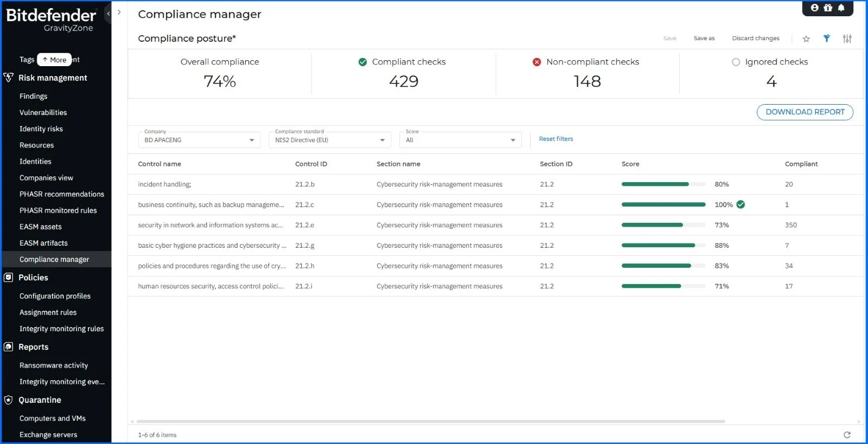Go to Vulnerabilities in sidebar
Viewport: 868px width, 444px height.
[43, 113]
